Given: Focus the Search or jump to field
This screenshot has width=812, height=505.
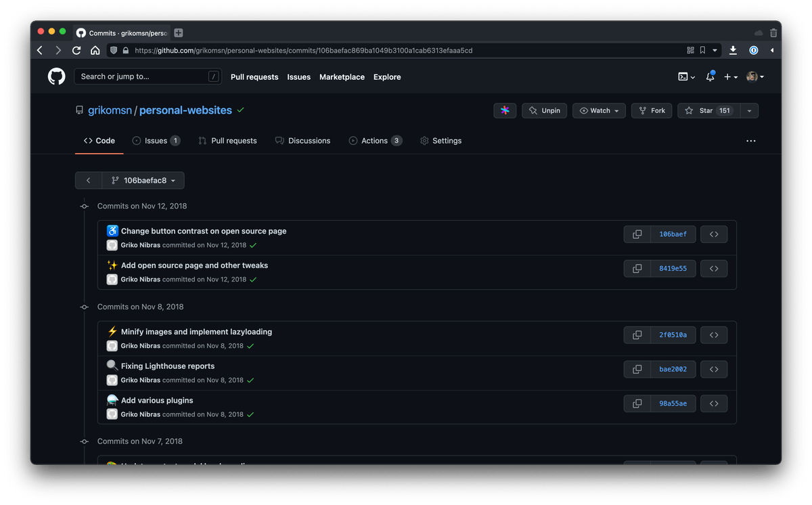Looking at the screenshot, I should tap(148, 76).
